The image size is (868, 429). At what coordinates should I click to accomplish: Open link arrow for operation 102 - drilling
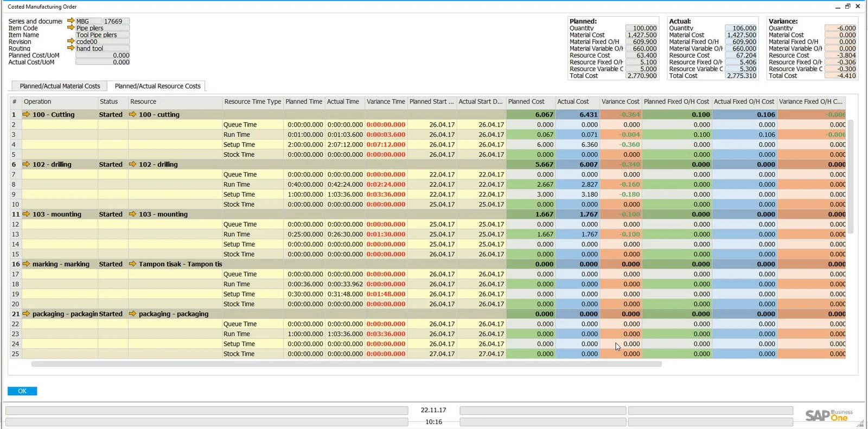(26, 165)
